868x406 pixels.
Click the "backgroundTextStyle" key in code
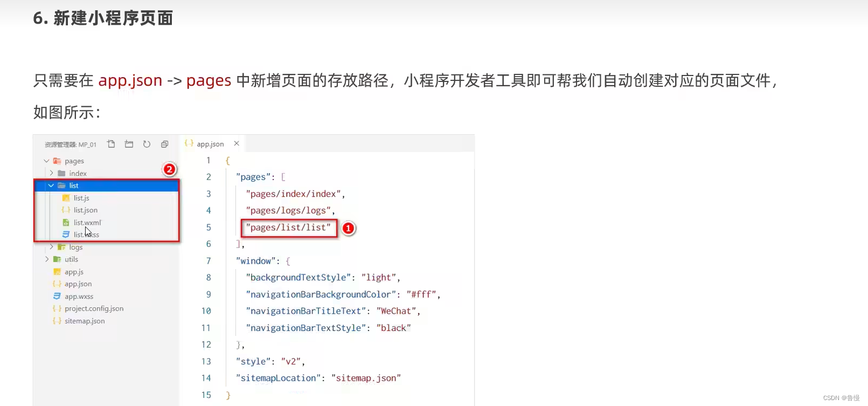[x=298, y=277]
